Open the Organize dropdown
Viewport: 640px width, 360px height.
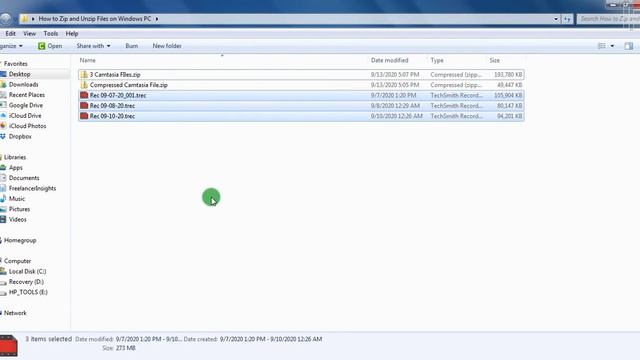(x=11, y=46)
